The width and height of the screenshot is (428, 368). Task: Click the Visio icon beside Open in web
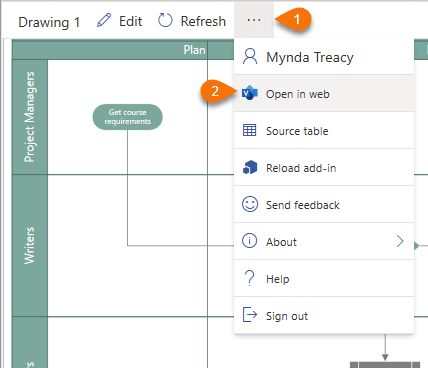coord(250,93)
